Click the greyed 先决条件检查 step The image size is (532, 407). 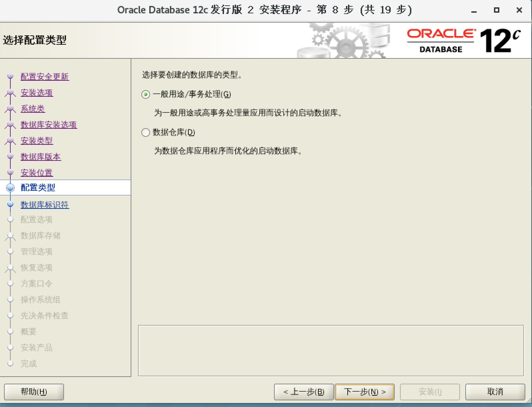(x=45, y=316)
